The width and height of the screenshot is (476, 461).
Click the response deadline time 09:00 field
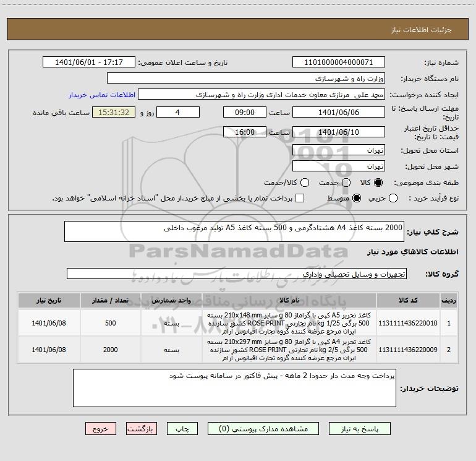click(245, 112)
